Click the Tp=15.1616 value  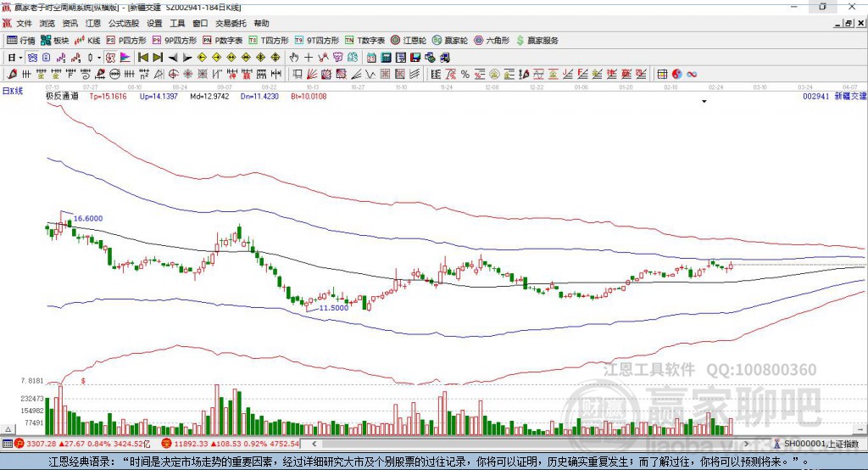(x=108, y=97)
